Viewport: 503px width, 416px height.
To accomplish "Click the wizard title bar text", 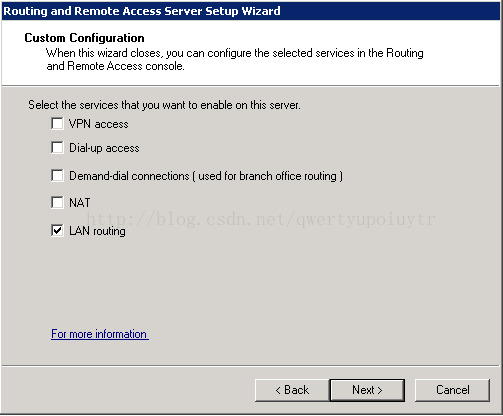I will 142,11.
